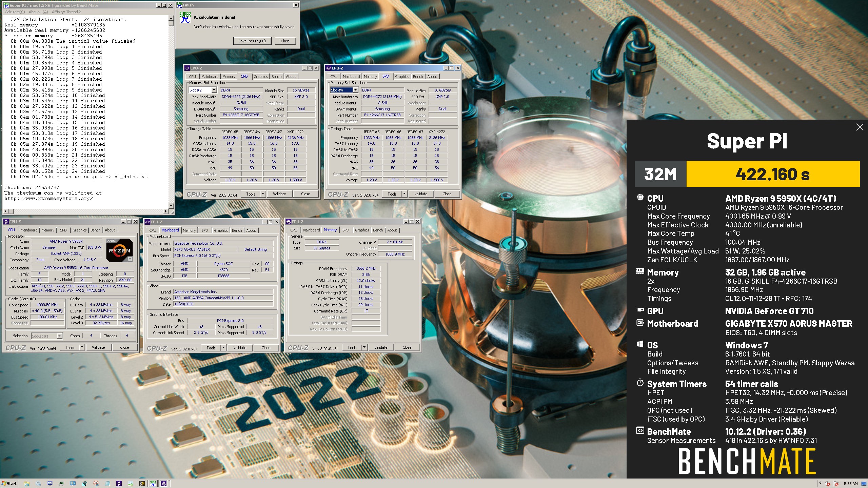The height and width of the screenshot is (488, 868).
Task: Click Super PI scrollbar down arrow
Action: pos(171,206)
